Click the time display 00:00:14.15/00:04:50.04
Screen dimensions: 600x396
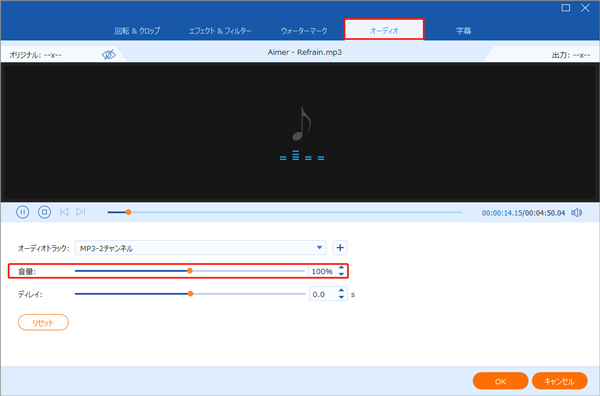click(523, 213)
